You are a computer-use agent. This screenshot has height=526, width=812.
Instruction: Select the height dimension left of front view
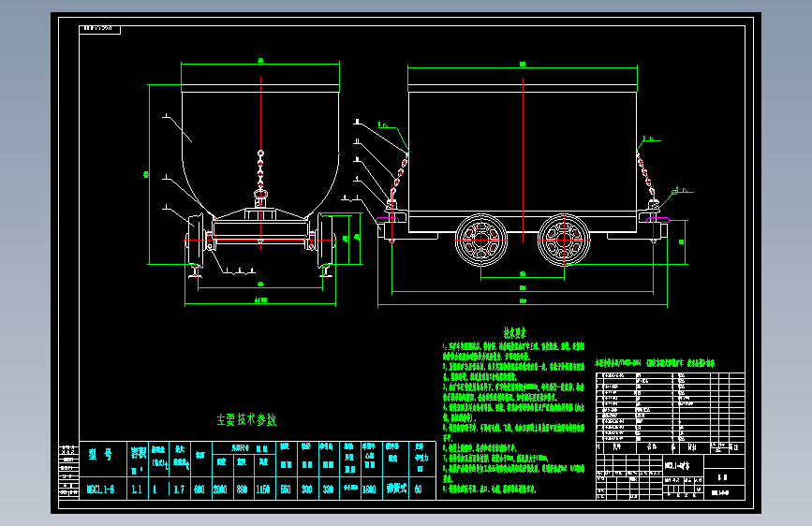click(x=148, y=174)
